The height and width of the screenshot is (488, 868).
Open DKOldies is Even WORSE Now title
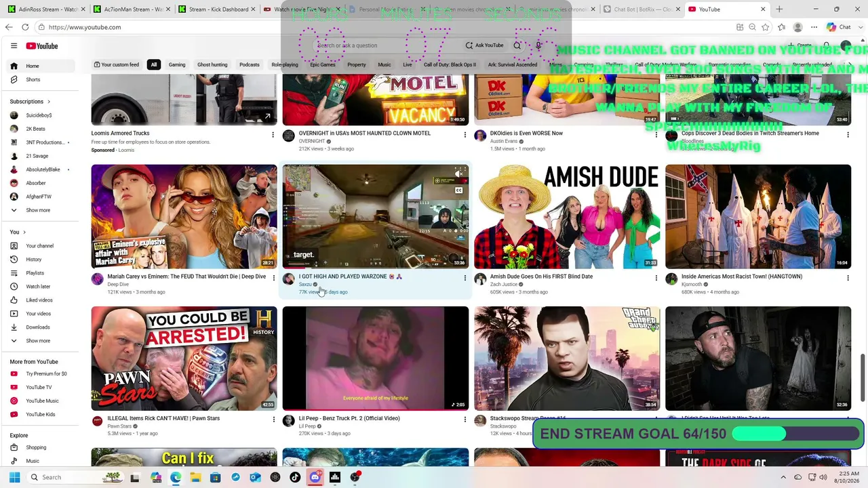(x=526, y=134)
